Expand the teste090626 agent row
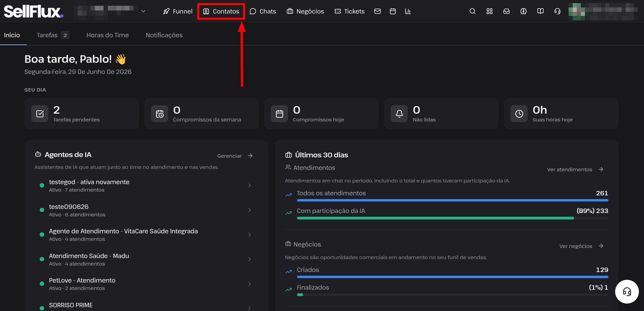This screenshot has height=311, width=644. pos(146,210)
